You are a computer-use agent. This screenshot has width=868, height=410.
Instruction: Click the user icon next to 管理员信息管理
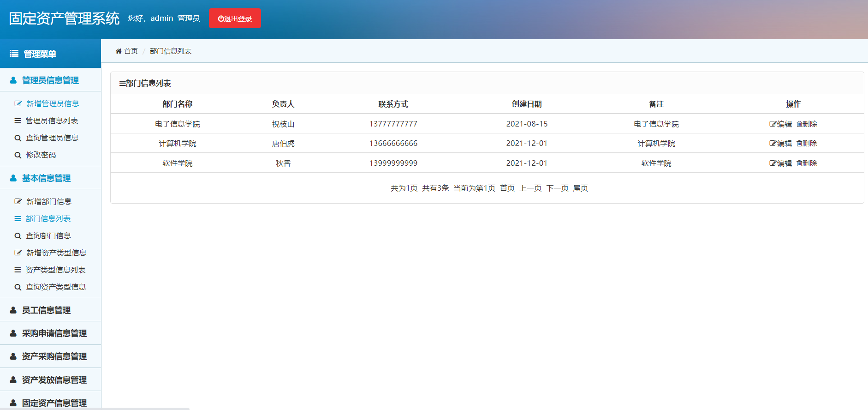pos(13,80)
